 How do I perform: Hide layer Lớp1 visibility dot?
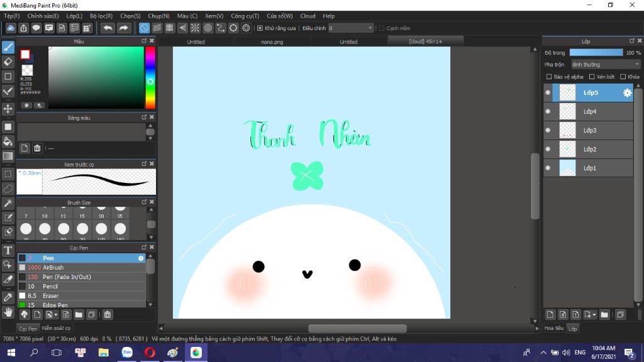click(x=548, y=168)
